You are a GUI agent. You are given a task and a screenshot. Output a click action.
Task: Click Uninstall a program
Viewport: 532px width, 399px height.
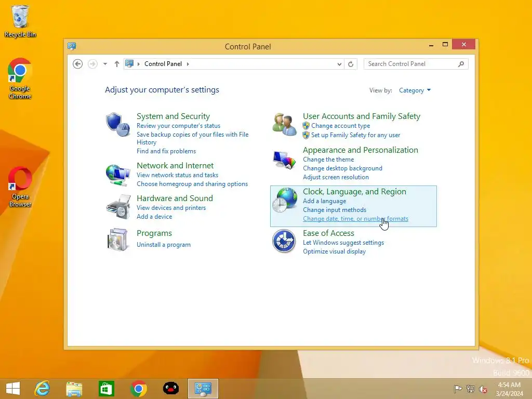pos(164,245)
